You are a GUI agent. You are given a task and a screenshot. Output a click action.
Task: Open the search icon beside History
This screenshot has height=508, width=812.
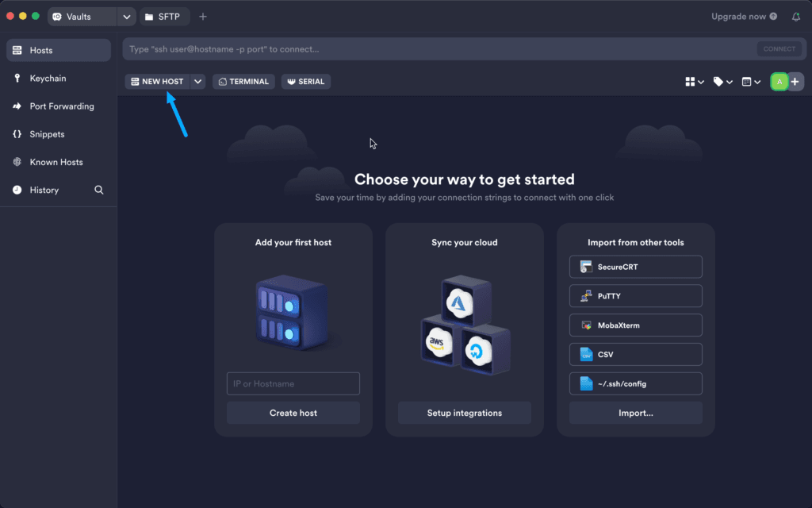(99, 190)
